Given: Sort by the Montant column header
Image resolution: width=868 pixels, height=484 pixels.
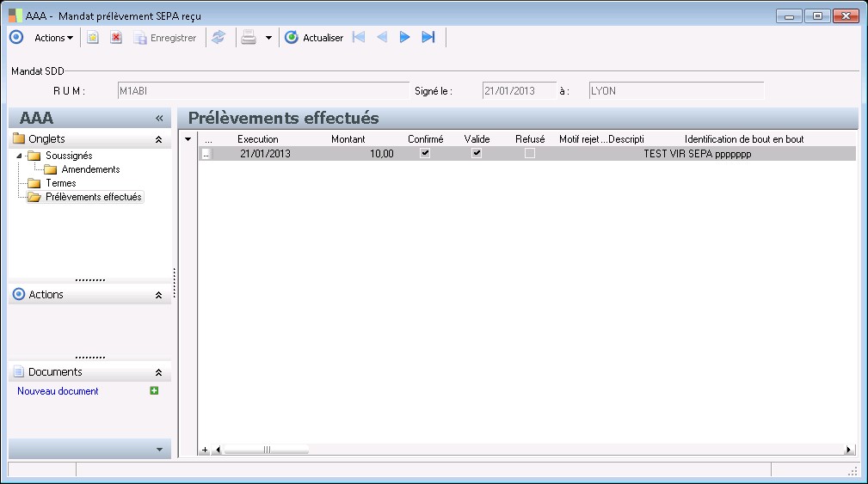Looking at the screenshot, I should tap(348, 139).
